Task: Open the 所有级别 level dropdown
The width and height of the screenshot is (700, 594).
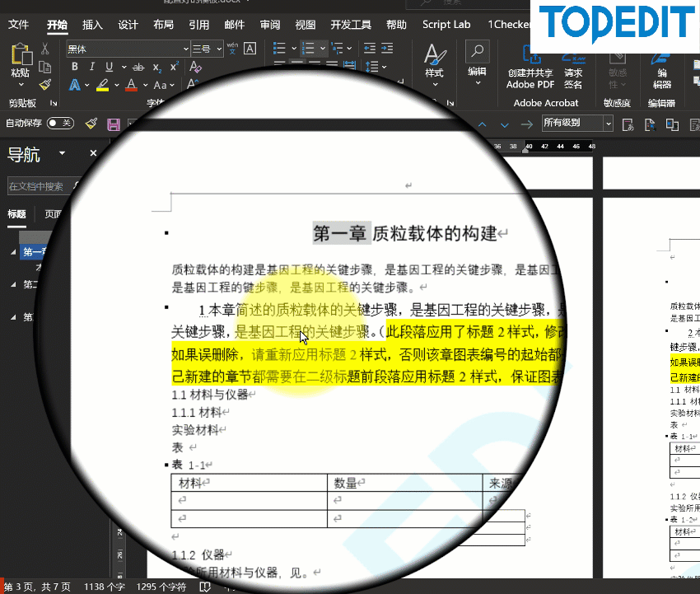Action: point(608,124)
